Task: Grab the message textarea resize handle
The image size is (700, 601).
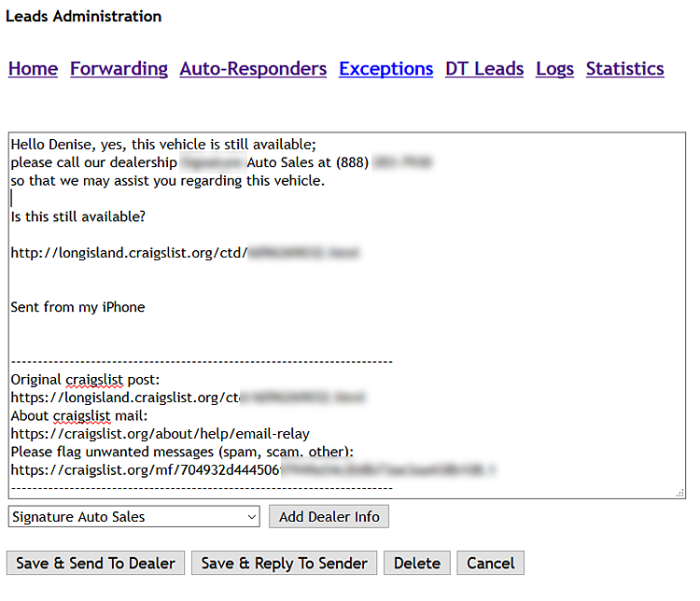Action: tap(679, 492)
